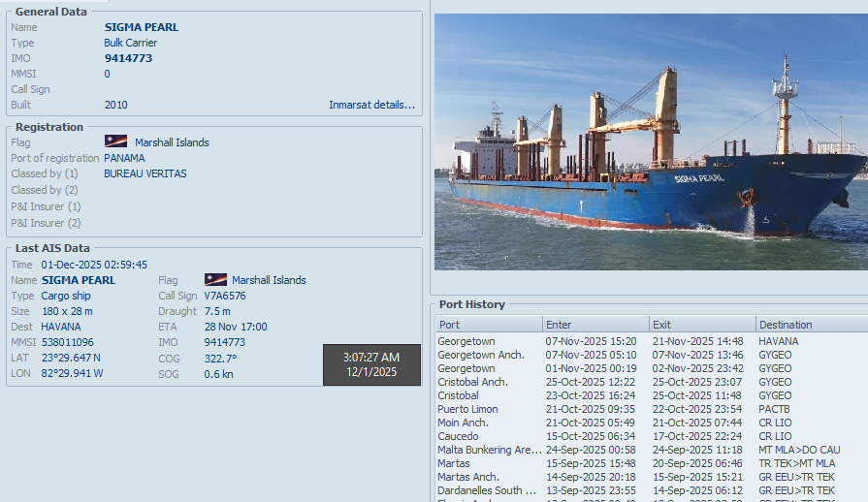Select the MMSI value 538011096

pos(68,342)
